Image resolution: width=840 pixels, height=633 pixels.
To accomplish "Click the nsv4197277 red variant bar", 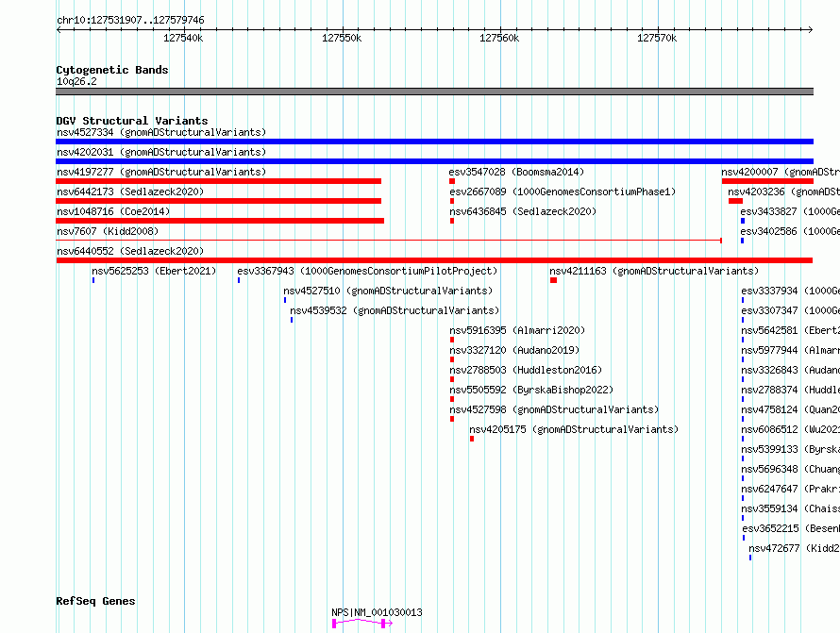I will (219, 181).
